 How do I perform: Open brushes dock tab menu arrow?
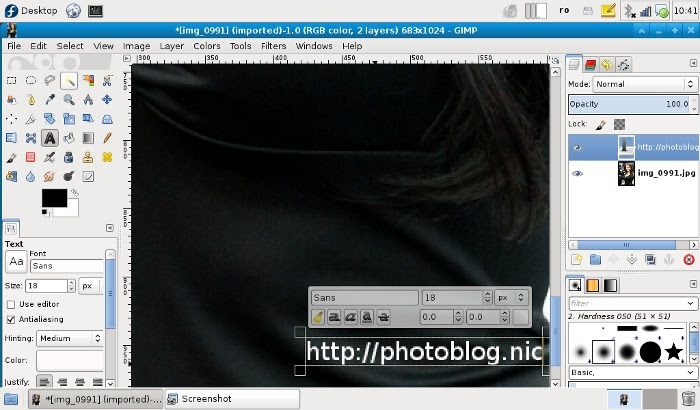[x=693, y=284]
